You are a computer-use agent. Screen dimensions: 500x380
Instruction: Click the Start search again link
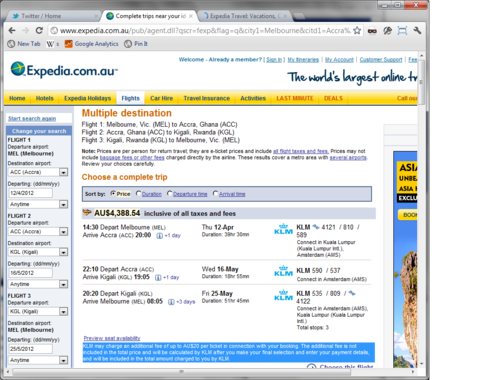click(x=32, y=119)
